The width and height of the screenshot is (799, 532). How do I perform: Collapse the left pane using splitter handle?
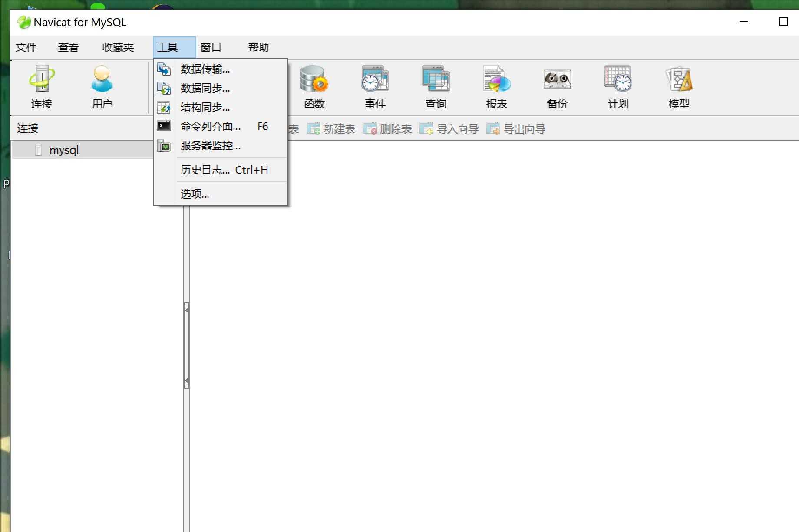187,345
